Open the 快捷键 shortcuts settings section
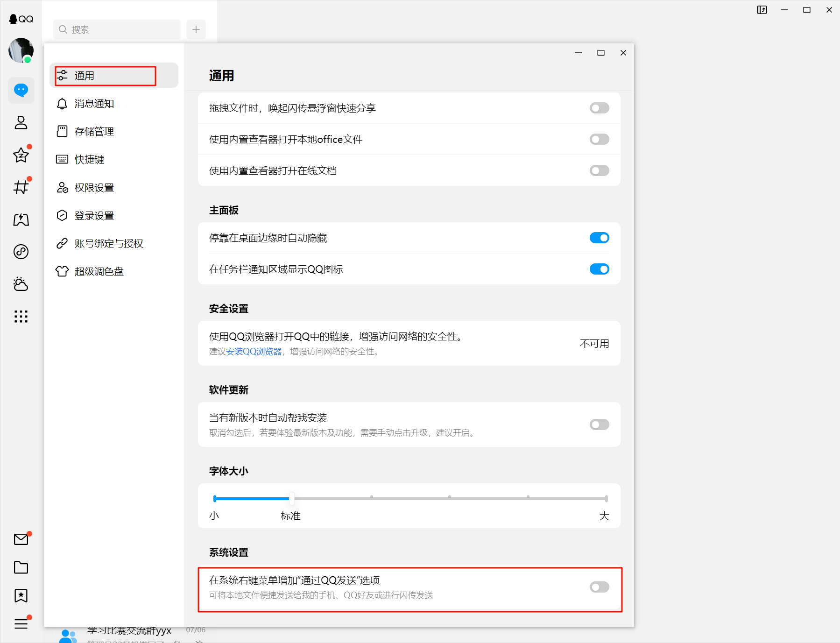Screen dimensions: 840x643 click(90, 160)
